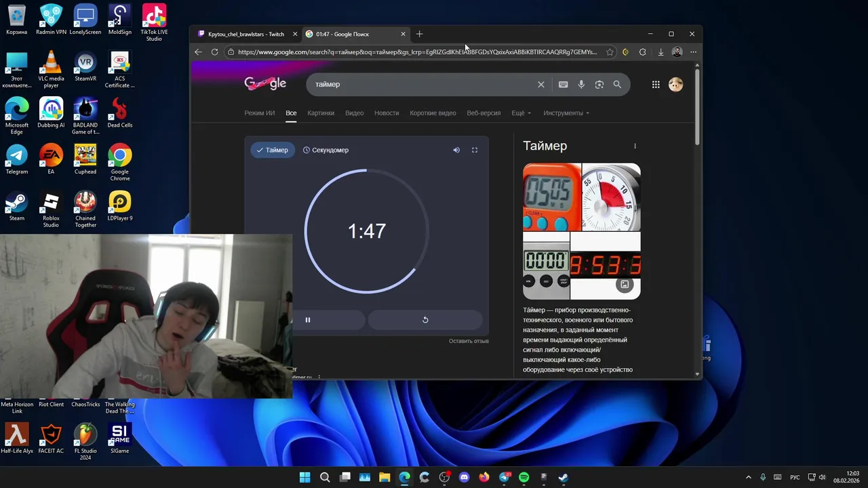Open the Google apps grid
The image size is (868, 488).
coord(656,85)
